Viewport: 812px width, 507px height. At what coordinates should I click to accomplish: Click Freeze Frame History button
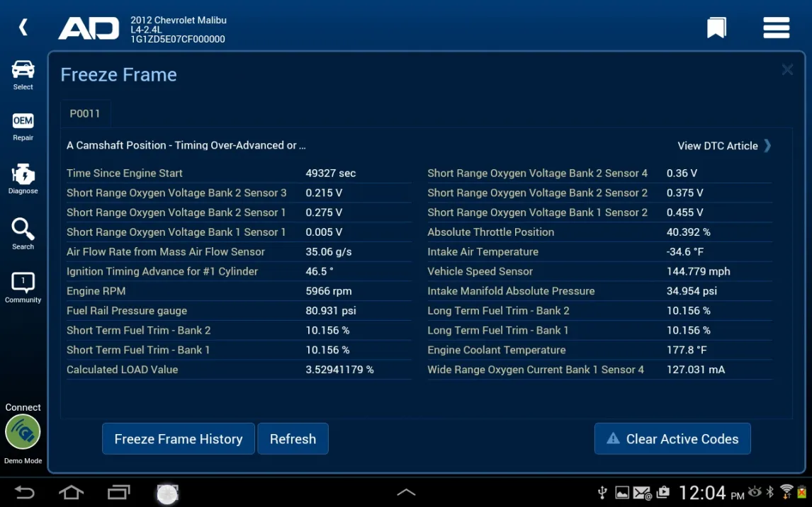click(x=179, y=439)
